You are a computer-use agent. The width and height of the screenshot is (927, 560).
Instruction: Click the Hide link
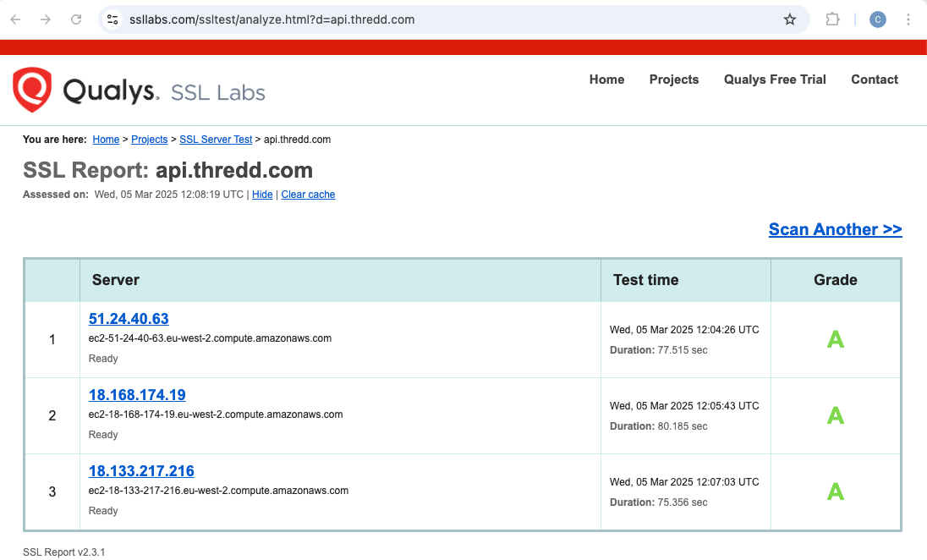262,195
